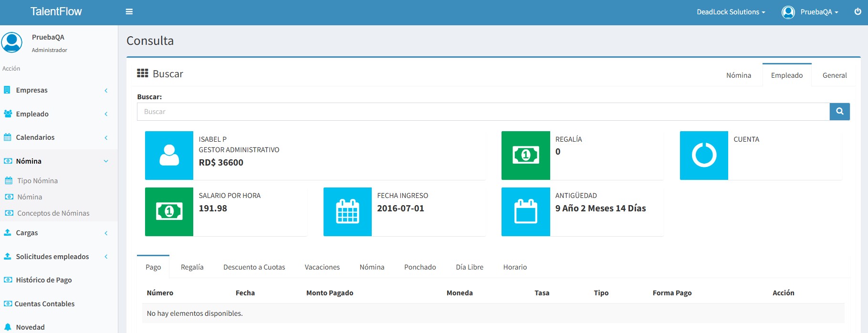
Task: Switch to the Nómina search tab at top right
Action: (x=739, y=75)
